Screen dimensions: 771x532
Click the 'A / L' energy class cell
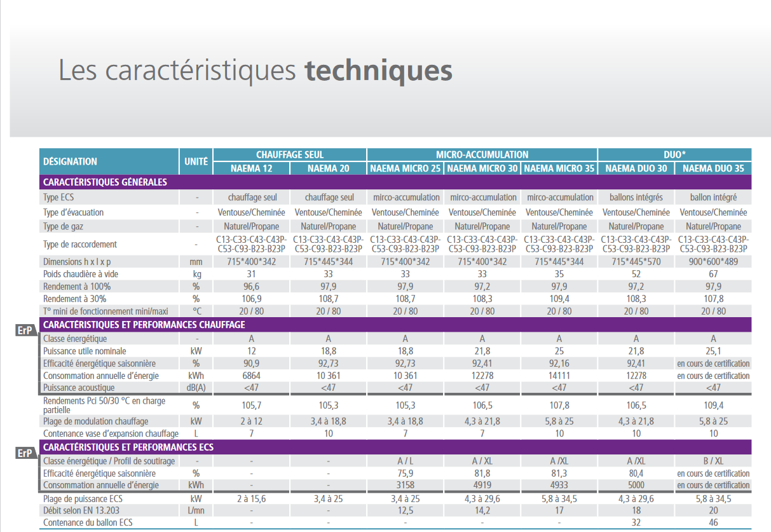click(x=406, y=461)
